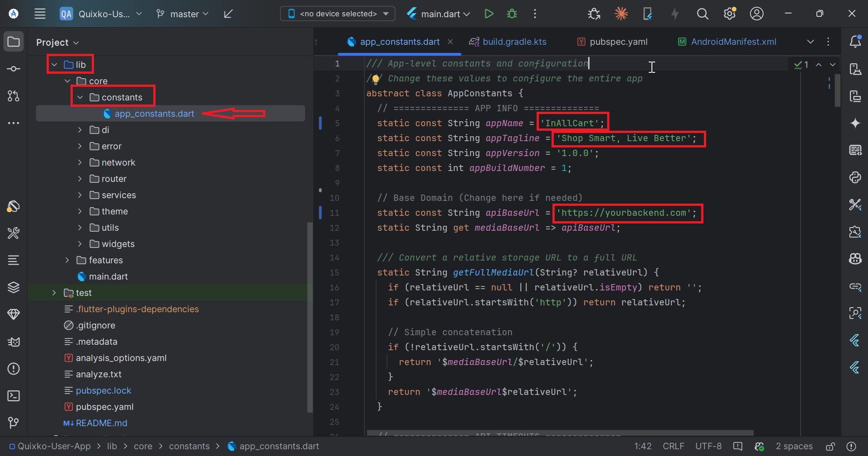This screenshot has width=868, height=456.
Task: Toggle read-only lock in status bar
Action: (x=830, y=446)
